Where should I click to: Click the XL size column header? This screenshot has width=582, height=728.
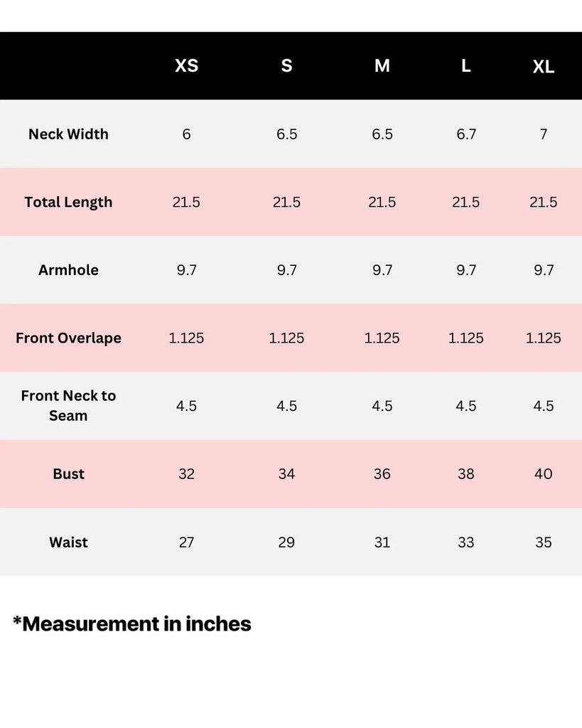[544, 67]
